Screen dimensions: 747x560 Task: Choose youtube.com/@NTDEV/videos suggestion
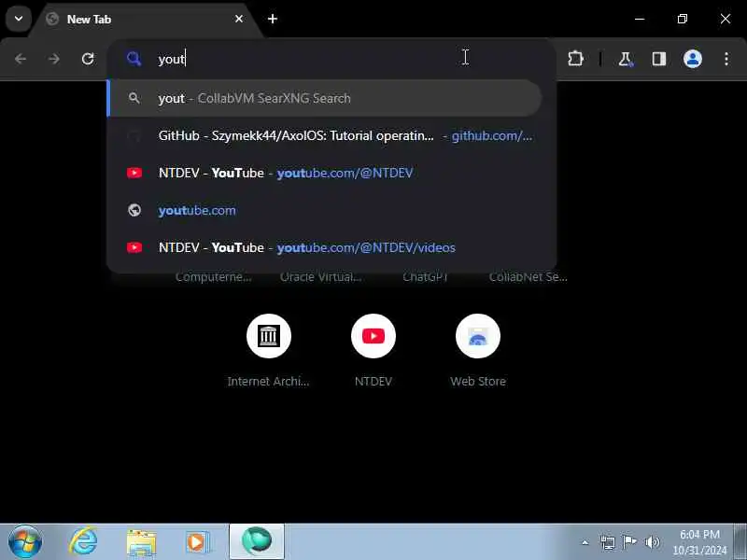(325, 247)
